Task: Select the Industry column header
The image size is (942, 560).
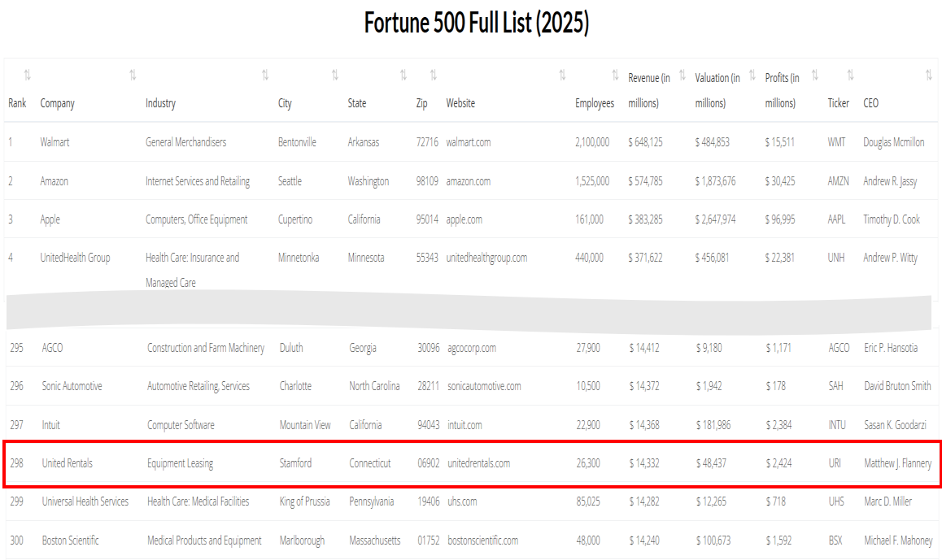Action: coord(160,103)
